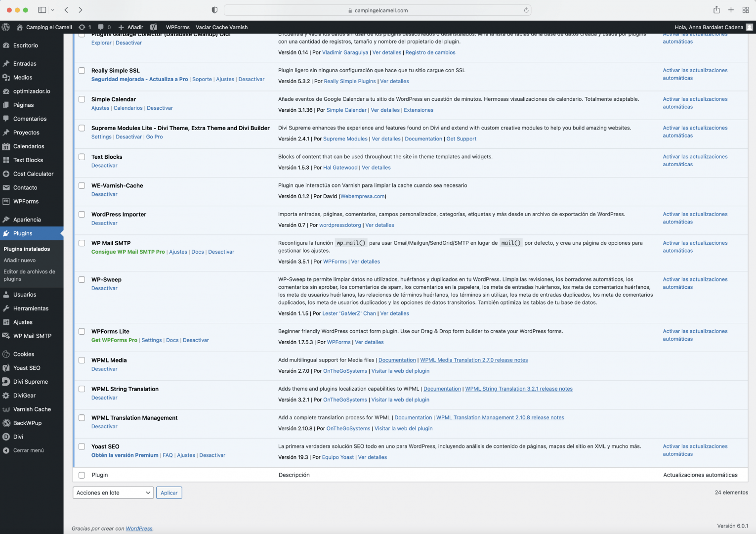Viewport: 756px width, 534px height.
Task: Open the Safari privacy shield icon
Action: [214, 10]
